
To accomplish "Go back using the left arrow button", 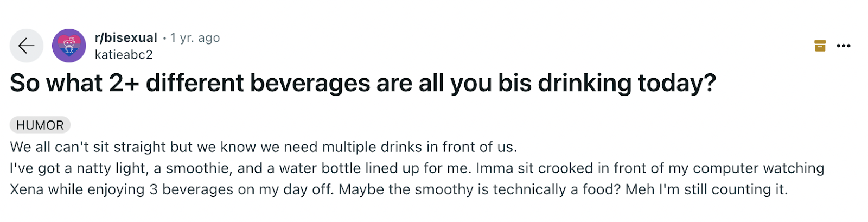I will (26, 46).
